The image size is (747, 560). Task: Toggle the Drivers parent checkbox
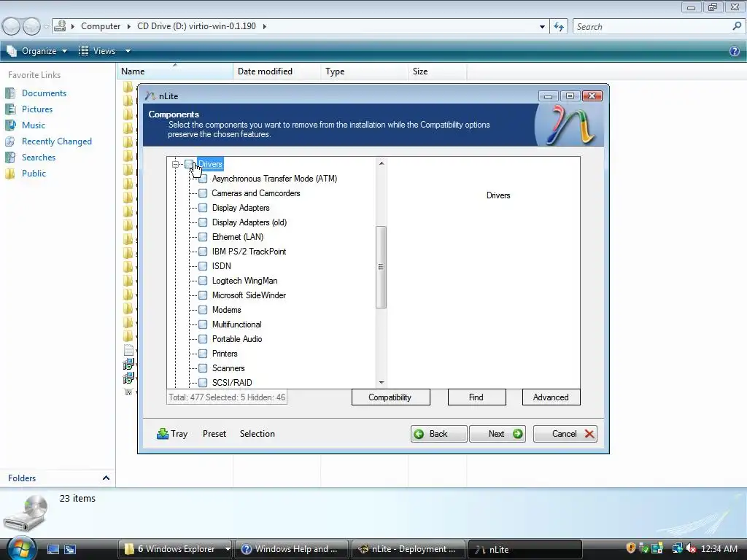(189, 164)
